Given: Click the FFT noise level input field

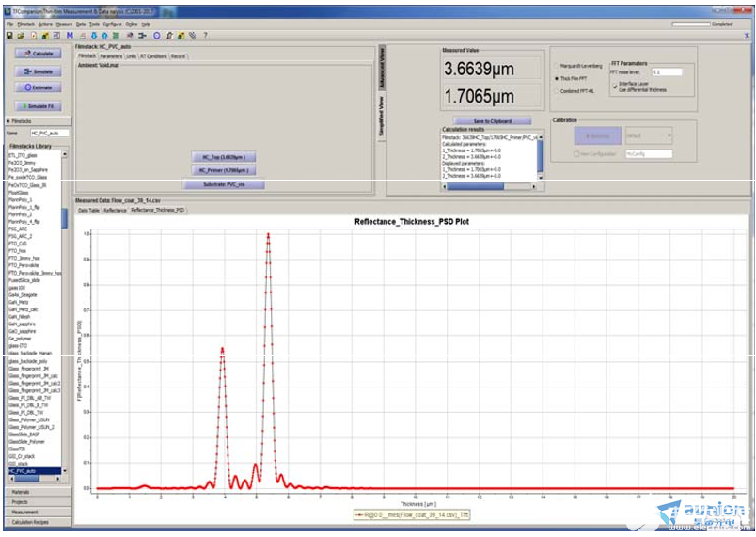Looking at the screenshot, I should 665,71.
